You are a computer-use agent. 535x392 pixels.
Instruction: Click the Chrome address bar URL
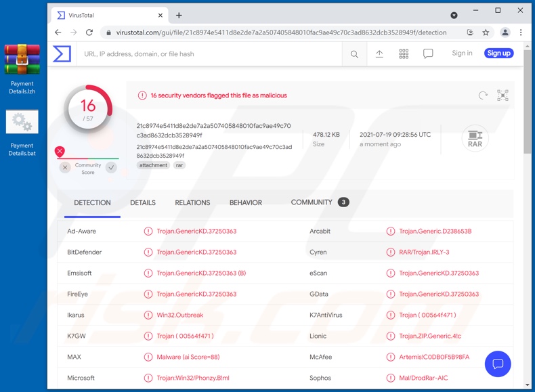tap(281, 32)
